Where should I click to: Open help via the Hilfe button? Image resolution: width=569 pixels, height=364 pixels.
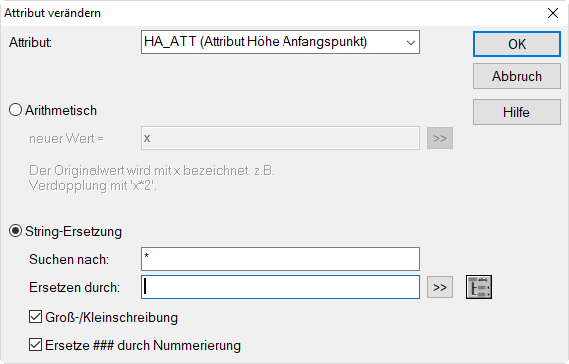pyautogui.click(x=517, y=112)
